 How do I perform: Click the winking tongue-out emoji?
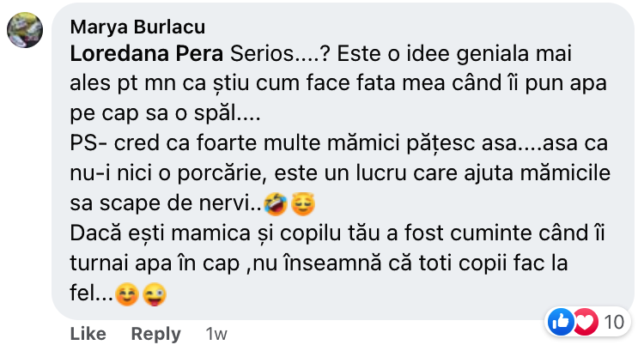click(155, 294)
